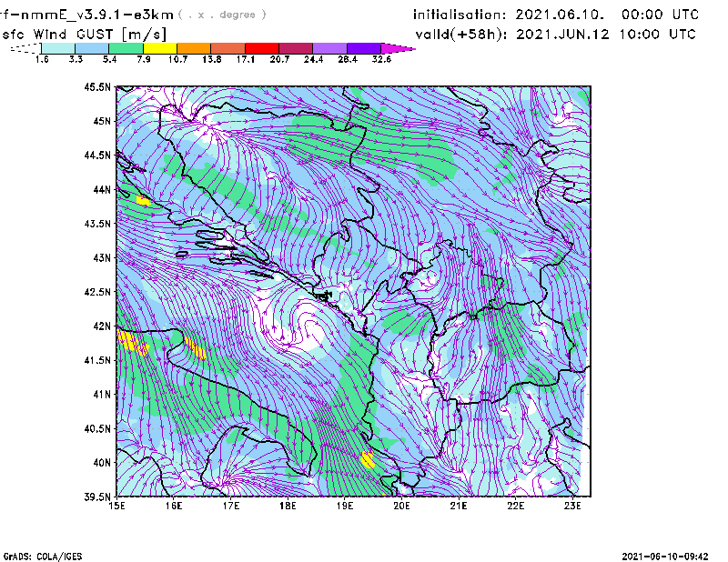The image size is (728, 562).
Task: Select the yellow legend color box
Action: (x=160, y=48)
